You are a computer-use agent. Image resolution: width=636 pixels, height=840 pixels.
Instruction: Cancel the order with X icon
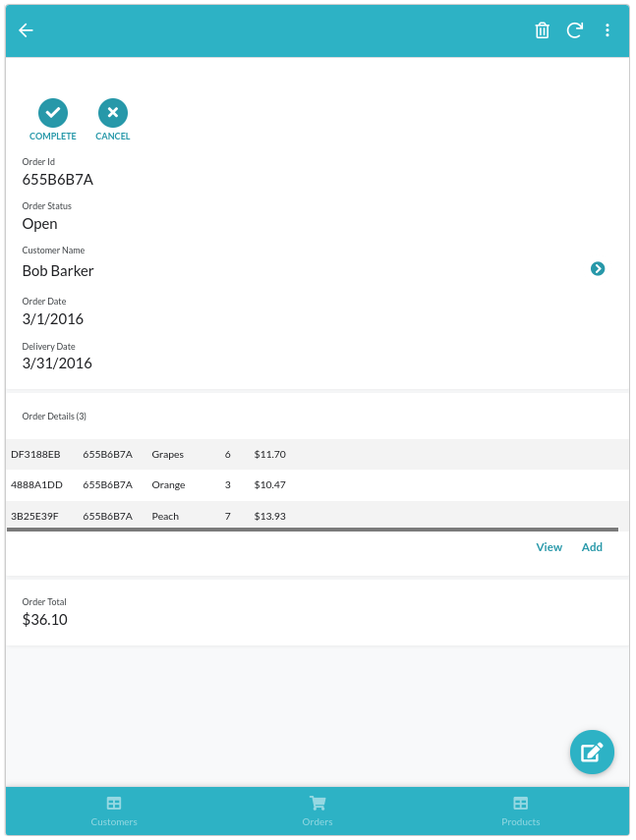pos(113,113)
